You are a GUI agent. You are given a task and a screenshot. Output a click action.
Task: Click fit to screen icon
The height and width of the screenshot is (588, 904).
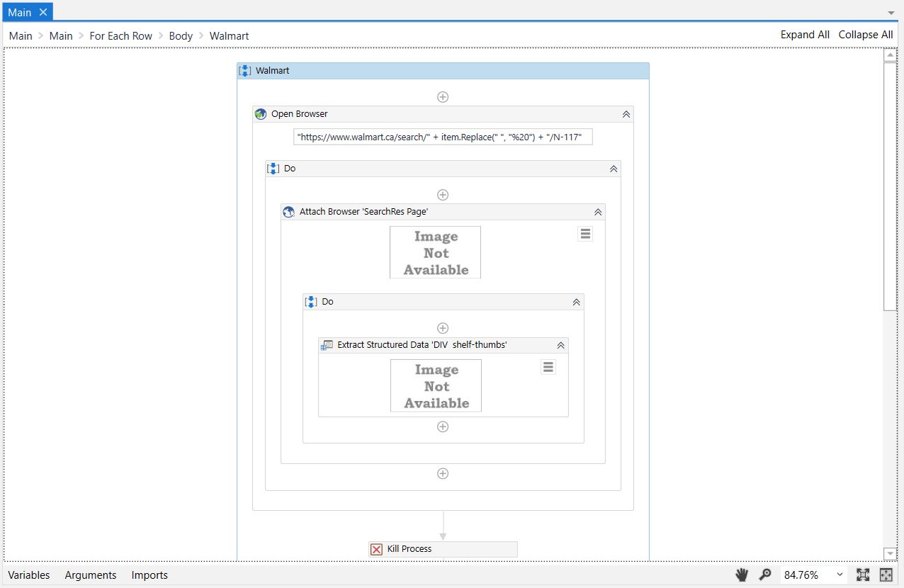click(x=863, y=575)
